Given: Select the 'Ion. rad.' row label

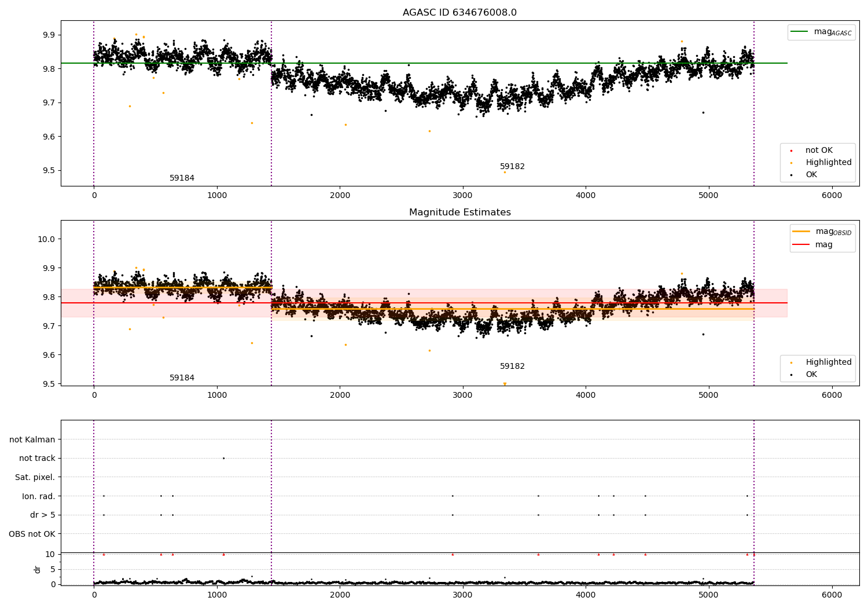Looking at the screenshot, I should [x=39, y=496].
